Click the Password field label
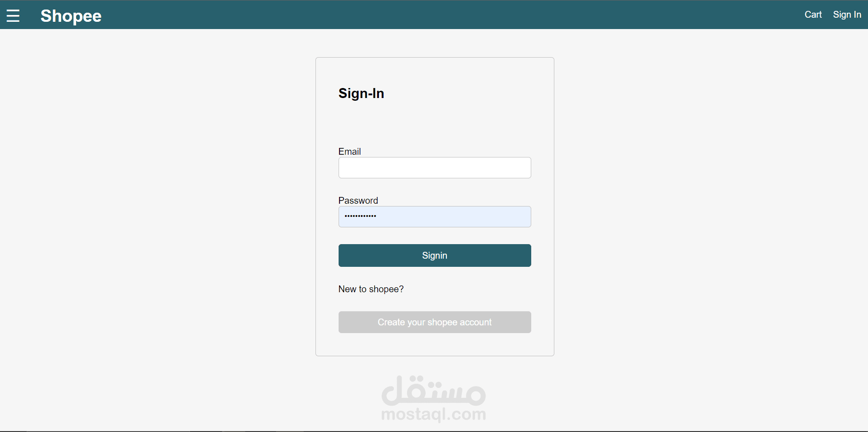The image size is (868, 432). click(x=358, y=201)
